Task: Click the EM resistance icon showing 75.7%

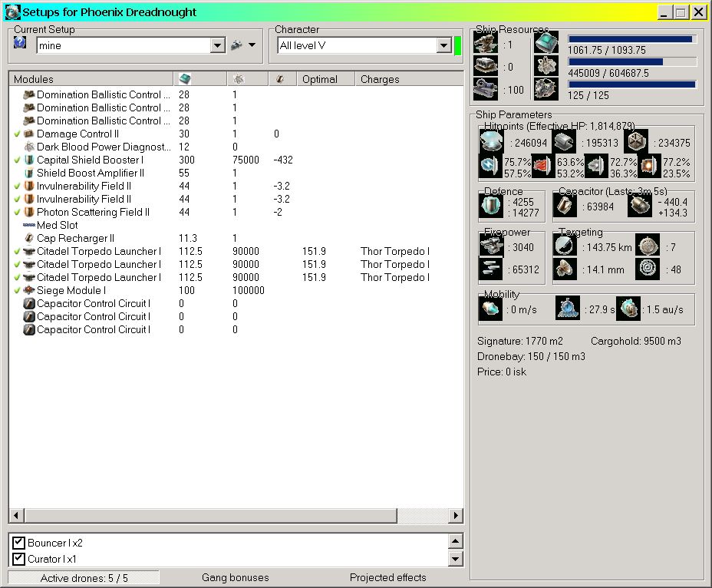Action: tap(491, 167)
